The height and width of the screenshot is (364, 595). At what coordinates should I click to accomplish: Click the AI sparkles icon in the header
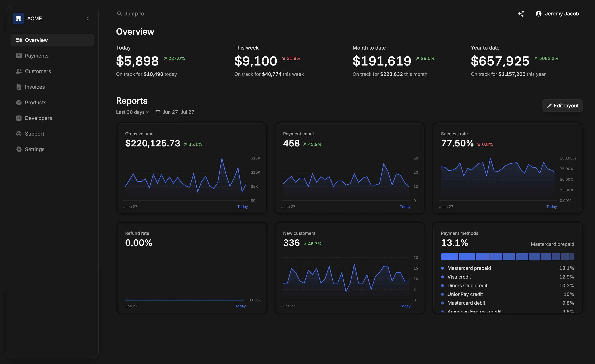coord(521,14)
